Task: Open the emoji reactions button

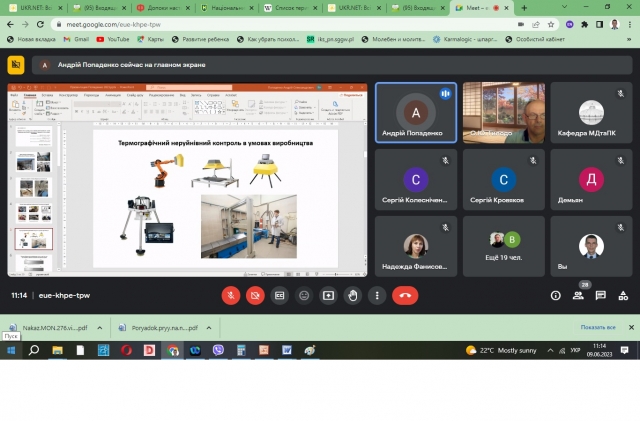Action: [x=304, y=295]
